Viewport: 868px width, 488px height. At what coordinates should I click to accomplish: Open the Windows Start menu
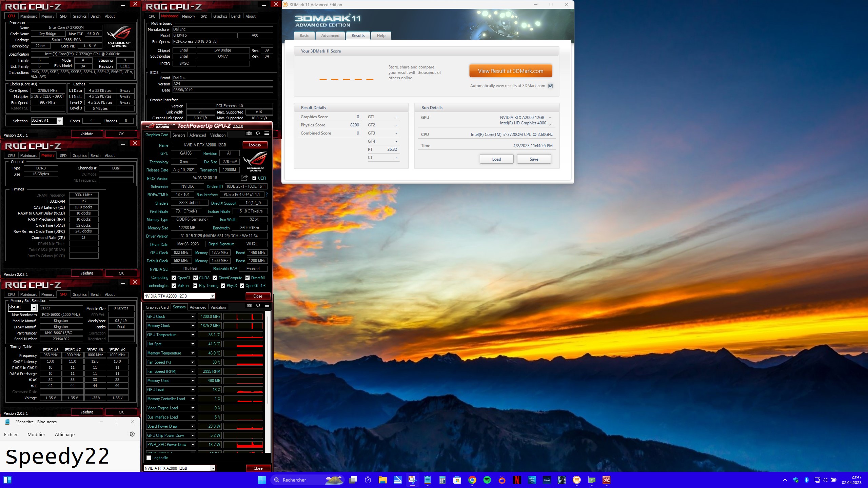pos(262,480)
